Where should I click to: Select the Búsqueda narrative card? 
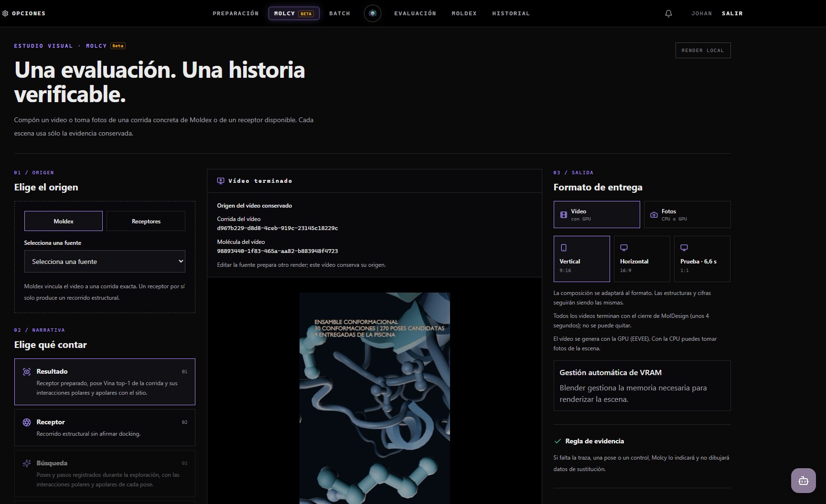click(105, 473)
